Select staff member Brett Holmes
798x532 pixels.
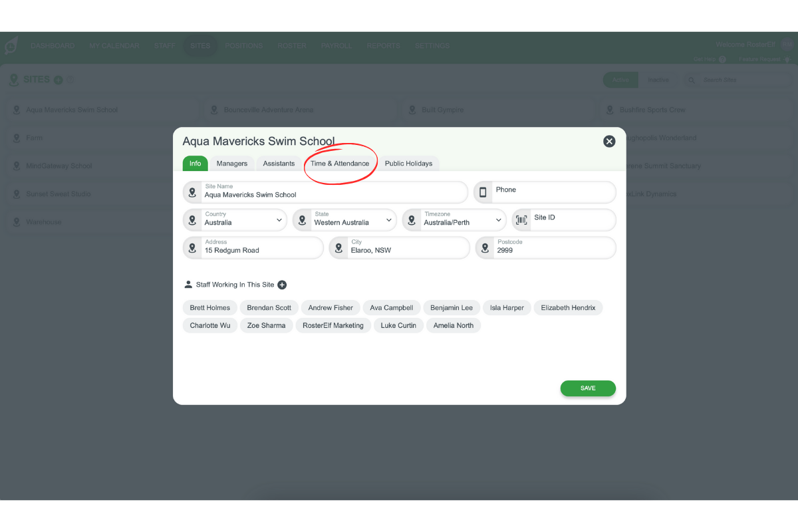[x=209, y=307]
